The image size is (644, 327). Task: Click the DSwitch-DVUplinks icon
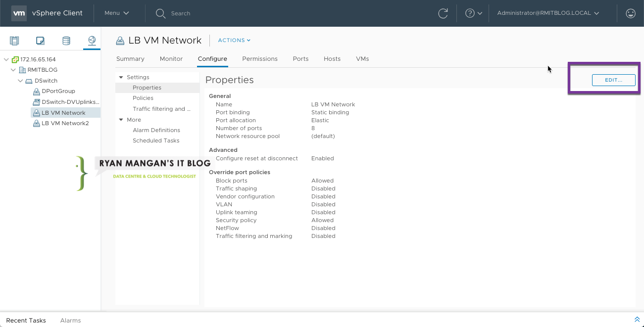pos(37,102)
